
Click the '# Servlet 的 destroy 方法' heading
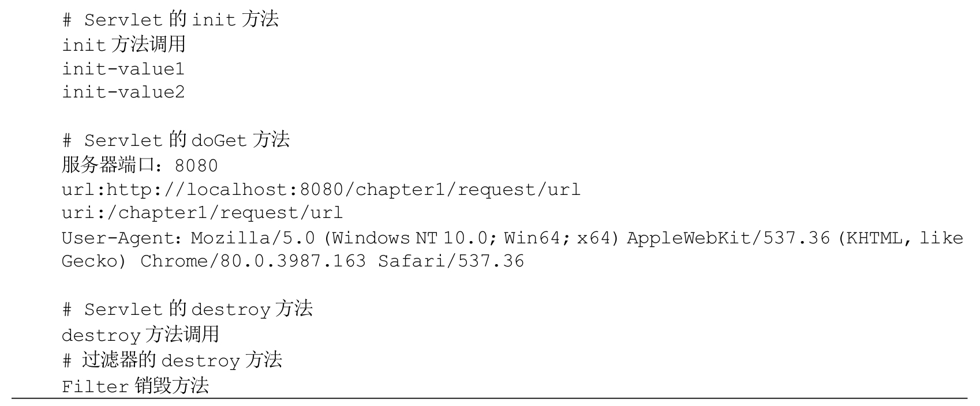tap(187, 309)
